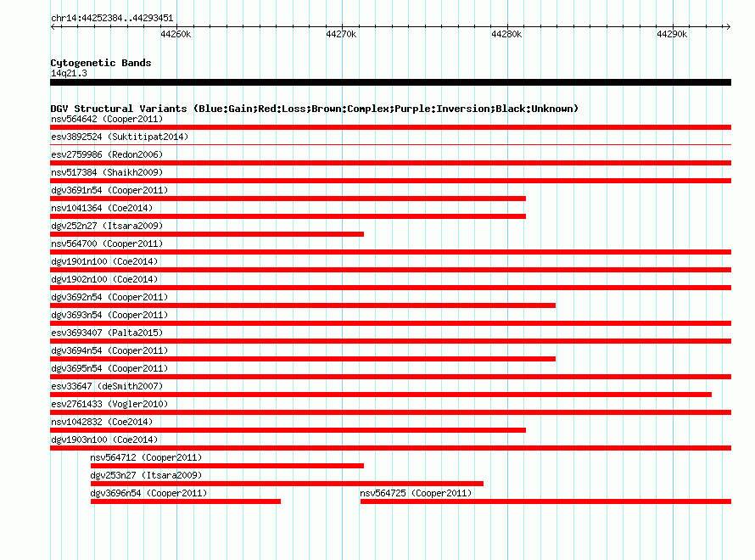Screen dimensions: 755x560
Task: Click the 44270k ruler label
Action: point(341,34)
